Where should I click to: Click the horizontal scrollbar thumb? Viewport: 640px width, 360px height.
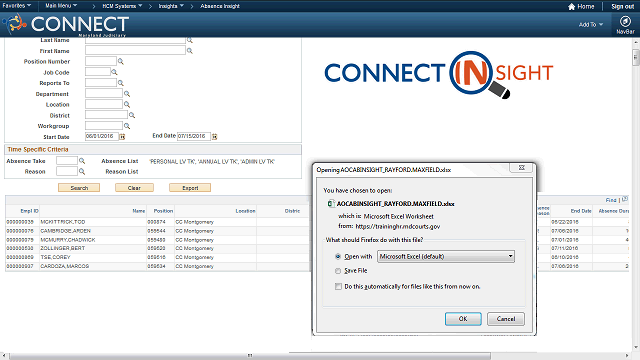pos(250,356)
